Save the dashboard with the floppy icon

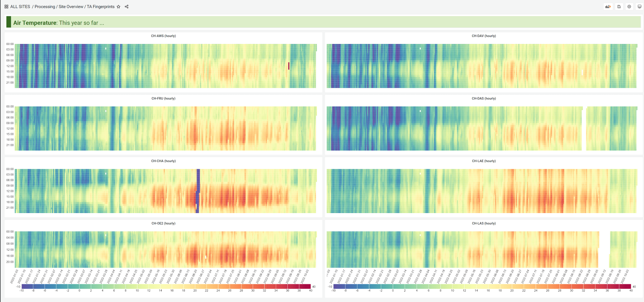coord(619,7)
